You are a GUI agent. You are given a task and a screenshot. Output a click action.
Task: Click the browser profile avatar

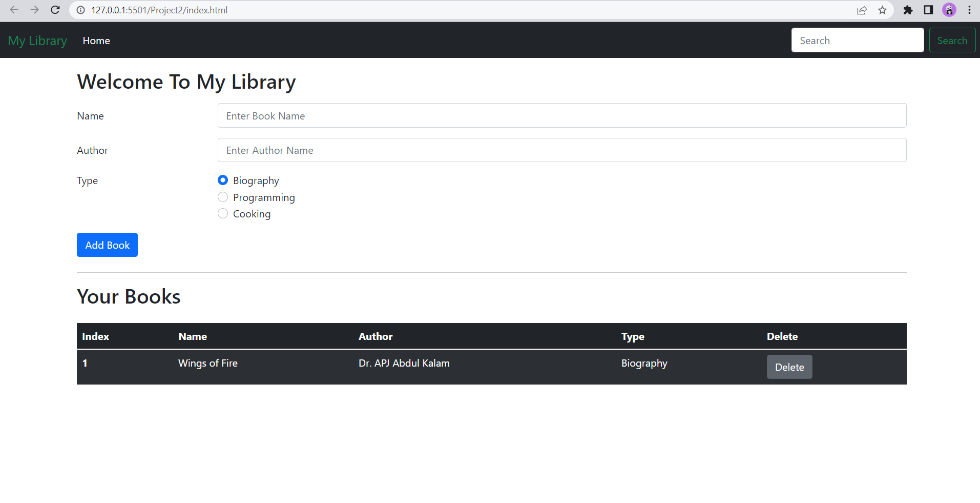pyautogui.click(x=949, y=10)
